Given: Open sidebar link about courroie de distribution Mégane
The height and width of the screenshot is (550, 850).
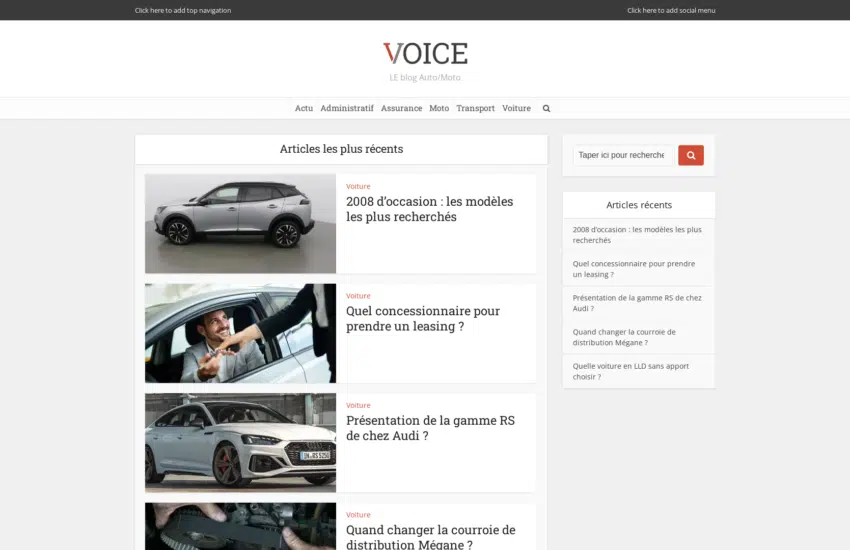Looking at the screenshot, I should pos(624,337).
